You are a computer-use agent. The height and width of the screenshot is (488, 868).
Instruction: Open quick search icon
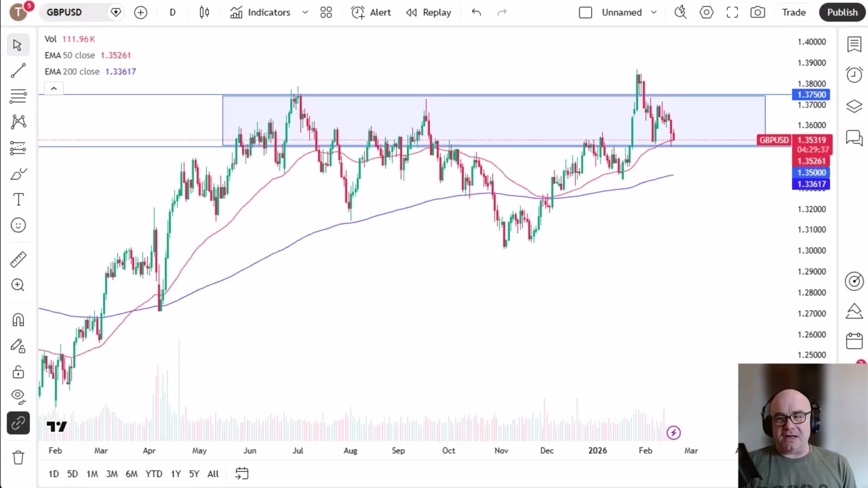point(681,12)
